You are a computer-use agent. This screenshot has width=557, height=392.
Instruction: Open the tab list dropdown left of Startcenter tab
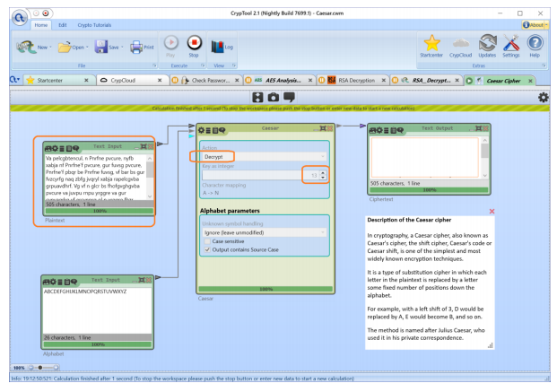[x=14, y=80]
